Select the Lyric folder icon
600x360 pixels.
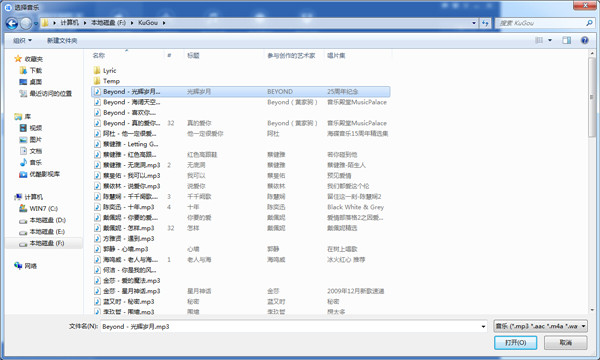point(97,70)
